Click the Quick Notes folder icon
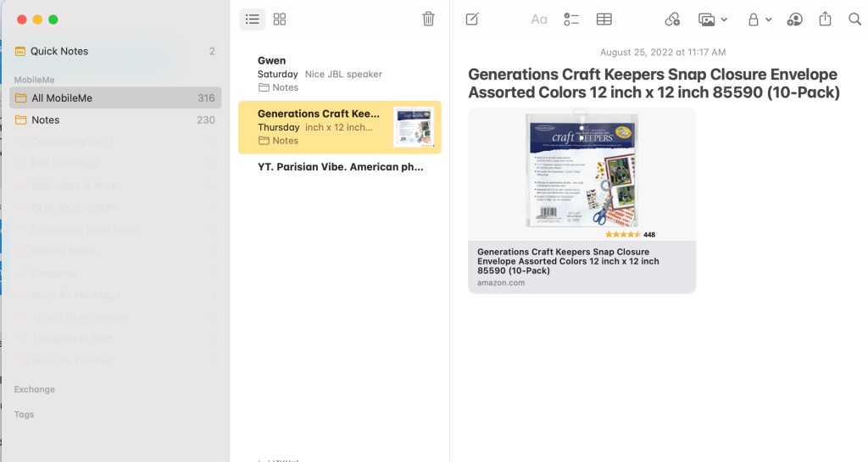Screen dimensions: 868x462 point(20,52)
